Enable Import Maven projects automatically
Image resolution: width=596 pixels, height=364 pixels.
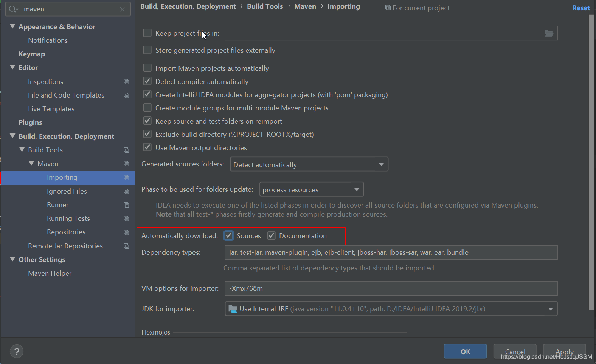[147, 68]
